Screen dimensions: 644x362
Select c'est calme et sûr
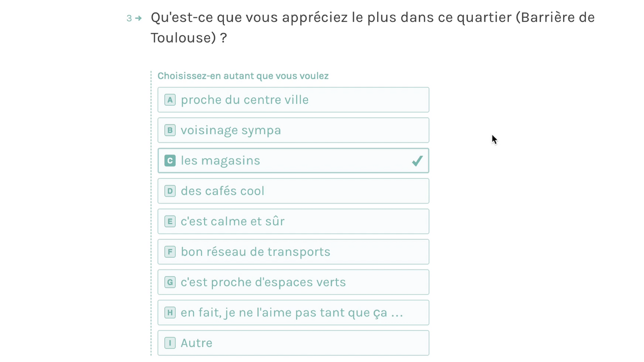point(293,221)
